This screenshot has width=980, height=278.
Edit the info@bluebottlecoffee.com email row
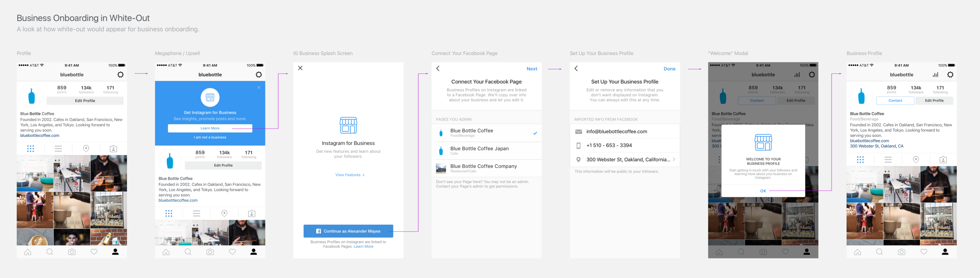tap(625, 131)
